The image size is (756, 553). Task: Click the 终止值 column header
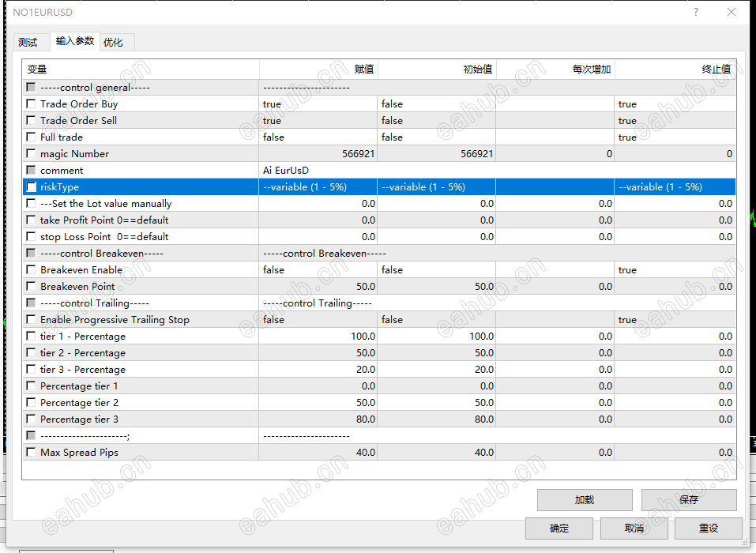click(x=675, y=70)
